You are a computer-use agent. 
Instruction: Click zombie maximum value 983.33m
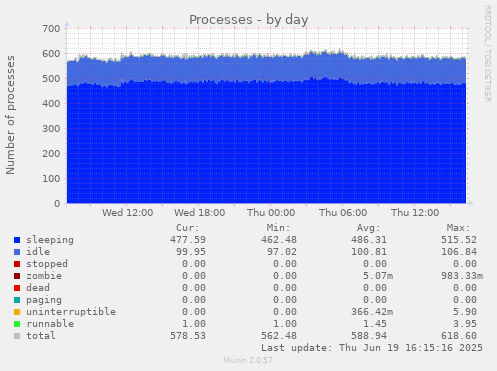click(x=462, y=276)
